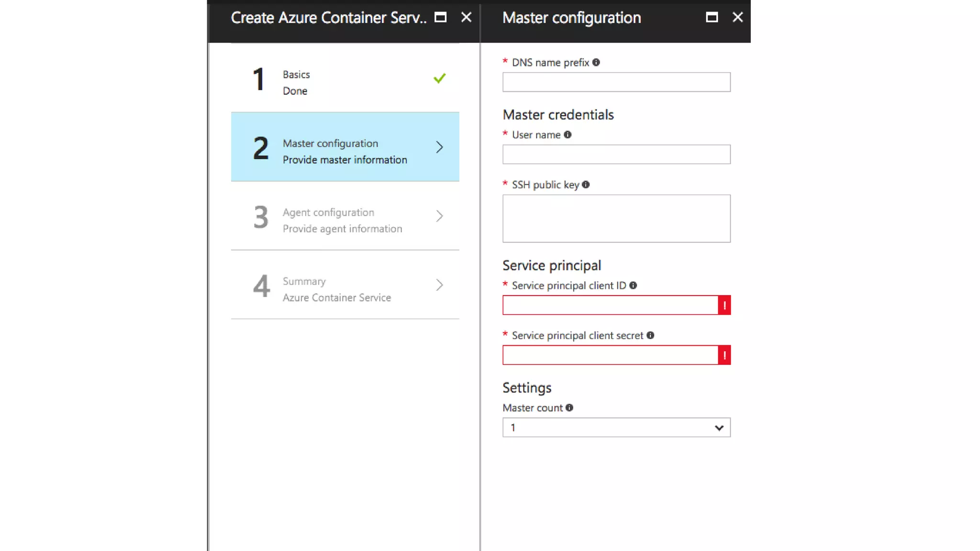980x551 pixels.
Task: Click info icon beside Master count
Action: coord(569,408)
